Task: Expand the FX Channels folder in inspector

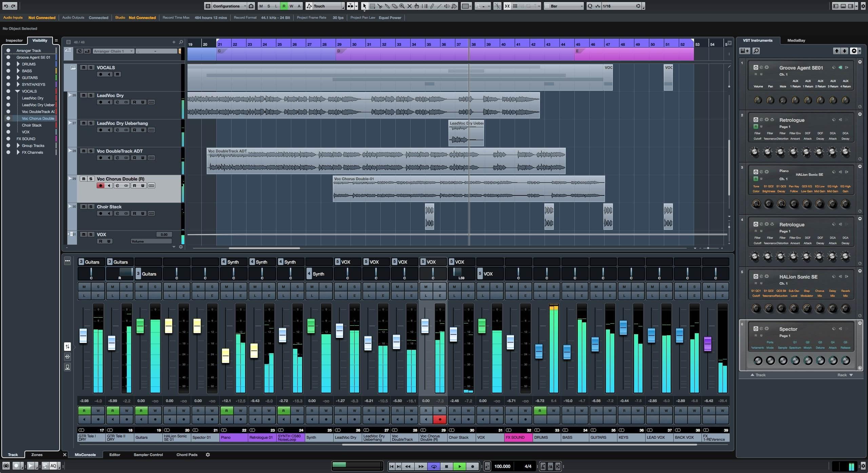Action: (18, 152)
